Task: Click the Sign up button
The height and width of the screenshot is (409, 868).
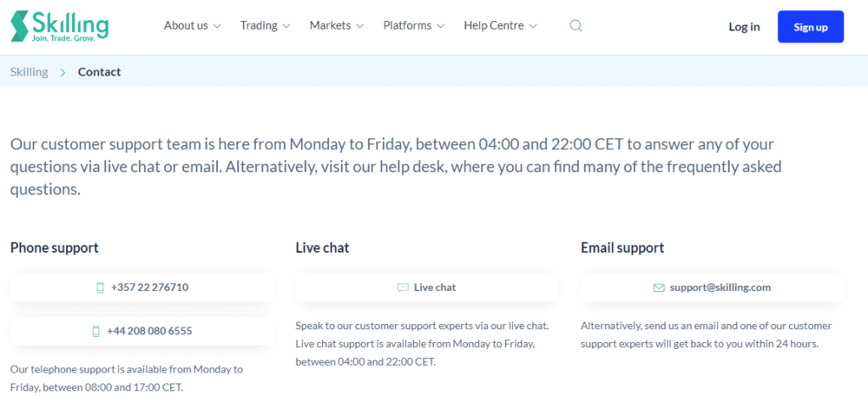Action: (x=810, y=26)
